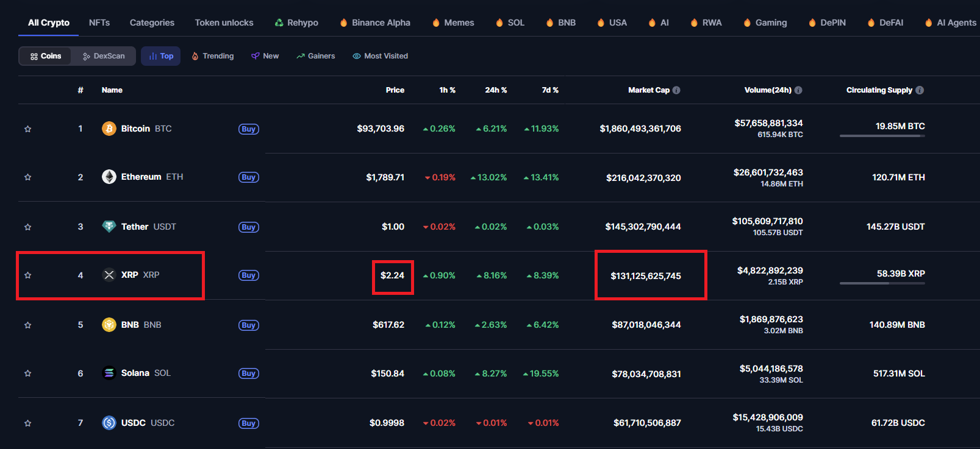This screenshot has height=449, width=980.
Task: Click Buy next to BNB
Action: pos(248,325)
